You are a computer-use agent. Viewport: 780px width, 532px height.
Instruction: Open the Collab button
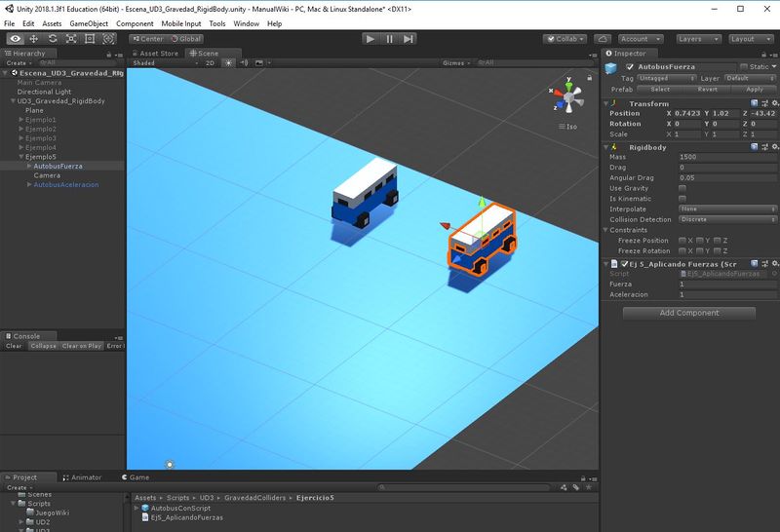click(x=566, y=39)
